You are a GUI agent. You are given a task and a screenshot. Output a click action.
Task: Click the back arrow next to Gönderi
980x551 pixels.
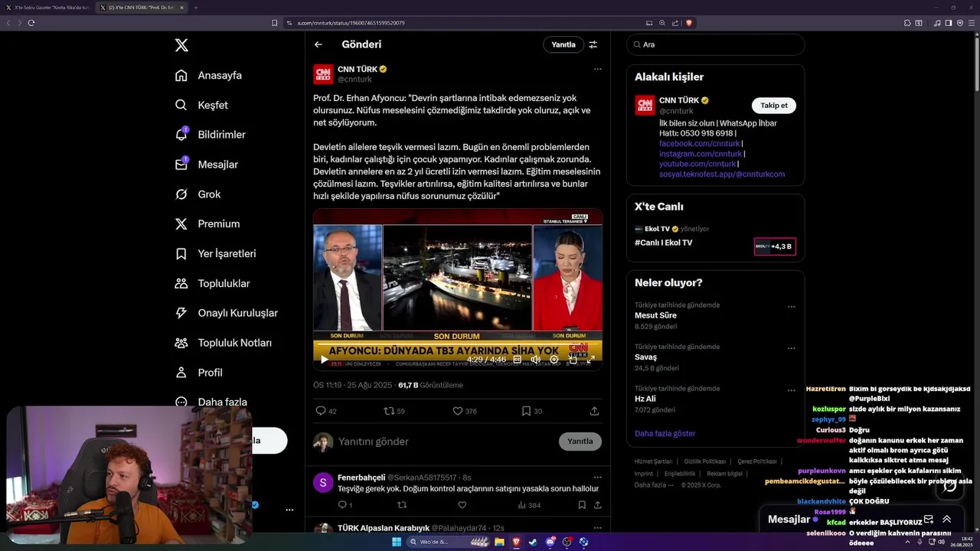[x=318, y=44]
